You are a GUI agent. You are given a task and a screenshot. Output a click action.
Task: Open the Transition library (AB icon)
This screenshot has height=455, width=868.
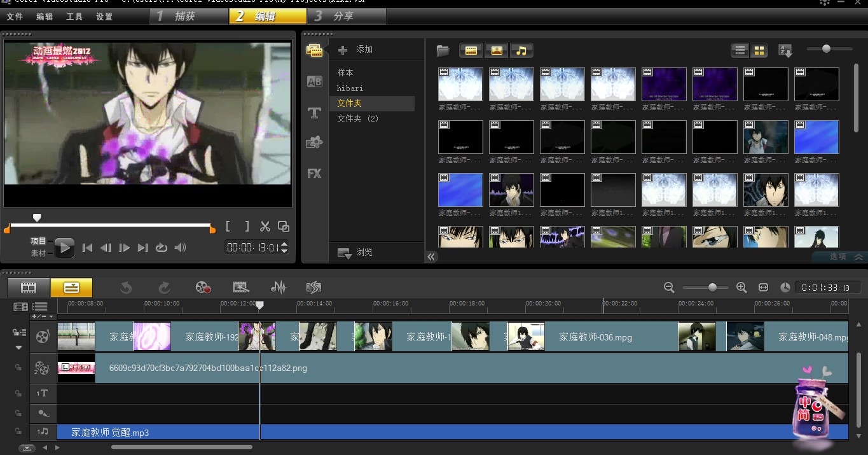314,81
